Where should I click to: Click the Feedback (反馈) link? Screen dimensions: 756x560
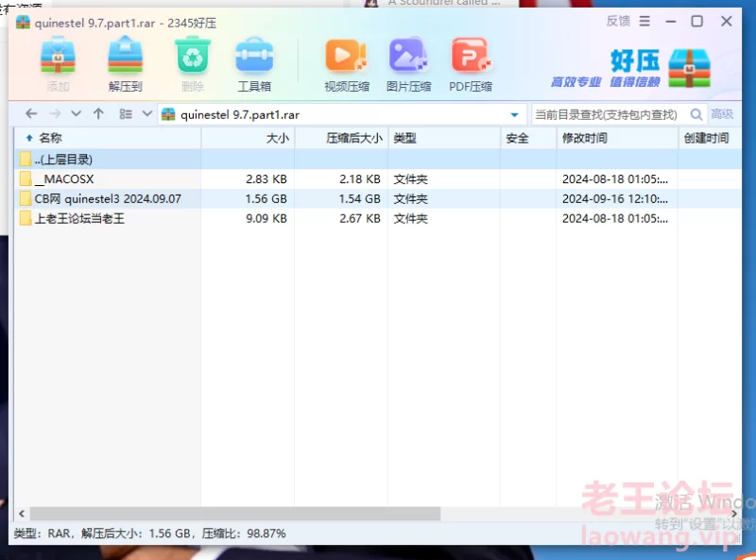click(x=618, y=21)
